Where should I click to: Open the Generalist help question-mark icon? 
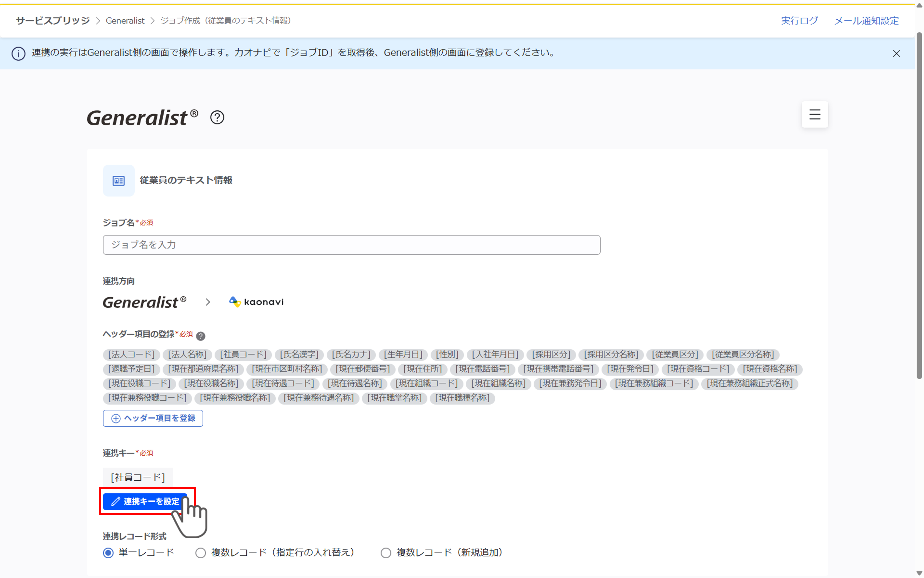coord(217,117)
